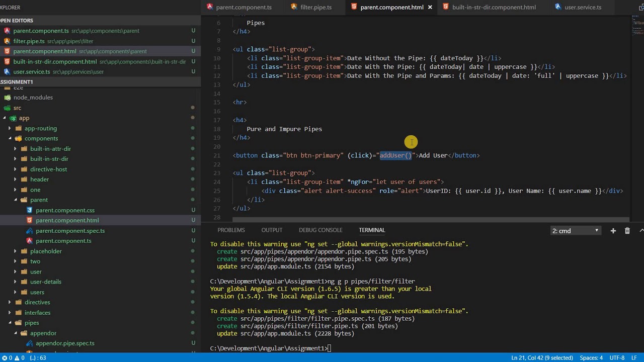Open the PROBLEMS panel tab
Viewport: 644px width, 362px height.
[x=231, y=230]
